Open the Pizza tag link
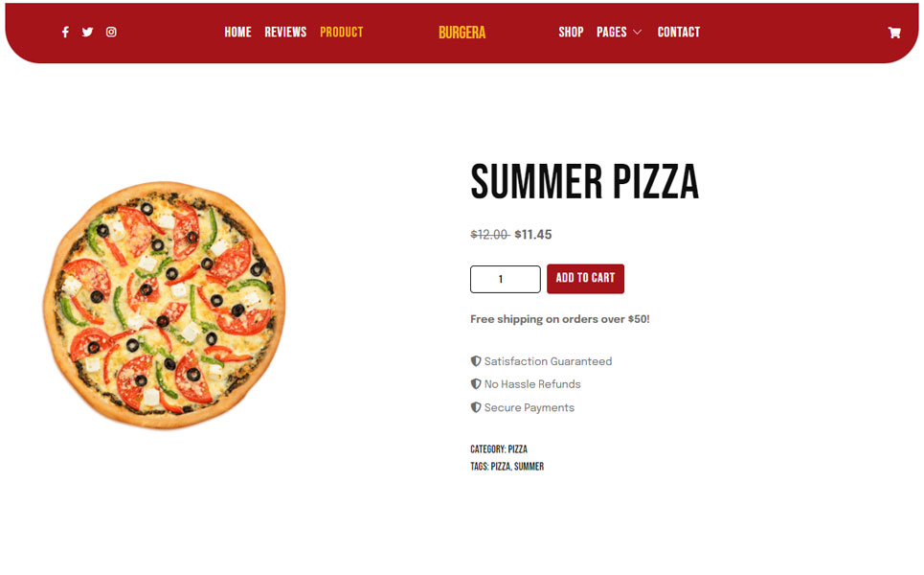The image size is (924, 575). 501,467
